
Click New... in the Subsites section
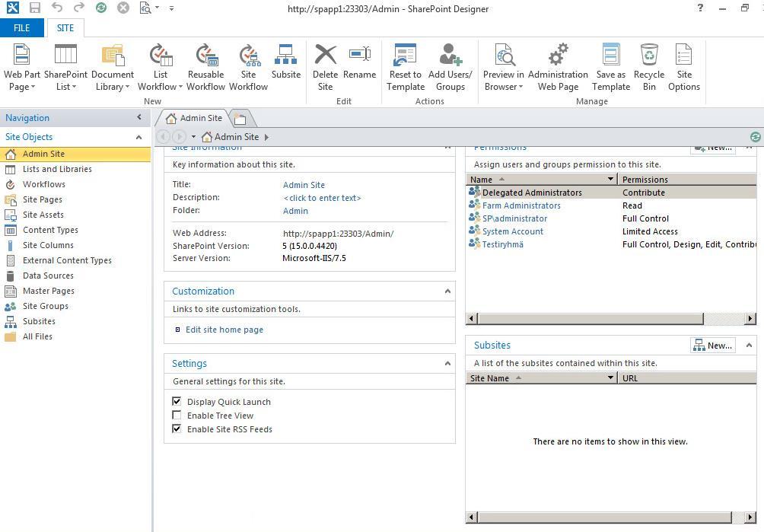click(x=713, y=346)
